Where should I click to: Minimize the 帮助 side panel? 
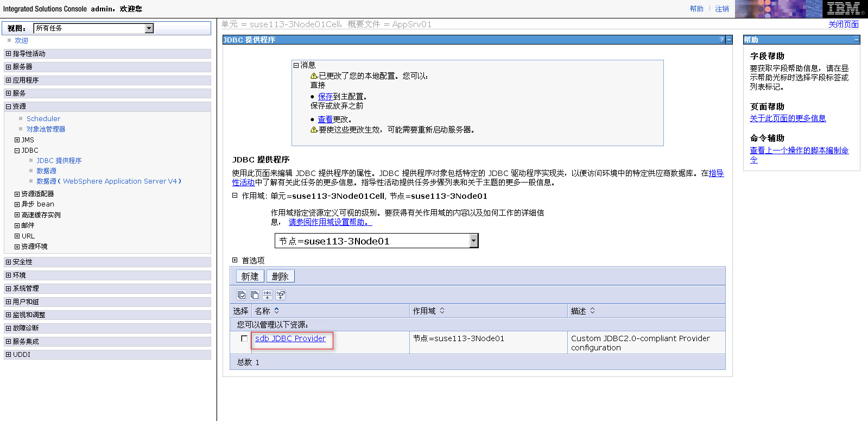coord(857,40)
